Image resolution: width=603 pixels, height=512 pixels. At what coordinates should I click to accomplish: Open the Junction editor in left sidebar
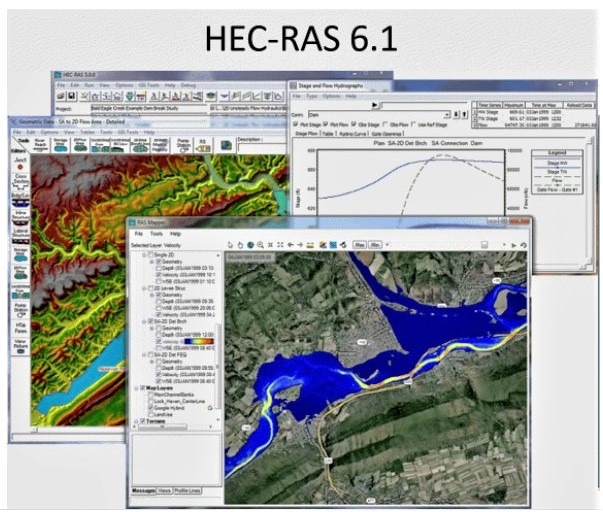(20, 163)
